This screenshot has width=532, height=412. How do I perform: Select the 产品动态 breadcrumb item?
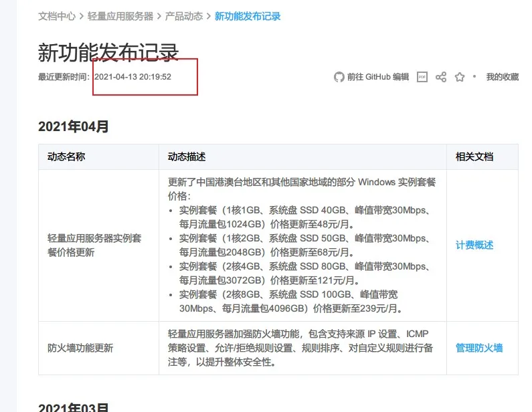pyautogui.click(x=184, y=16)
